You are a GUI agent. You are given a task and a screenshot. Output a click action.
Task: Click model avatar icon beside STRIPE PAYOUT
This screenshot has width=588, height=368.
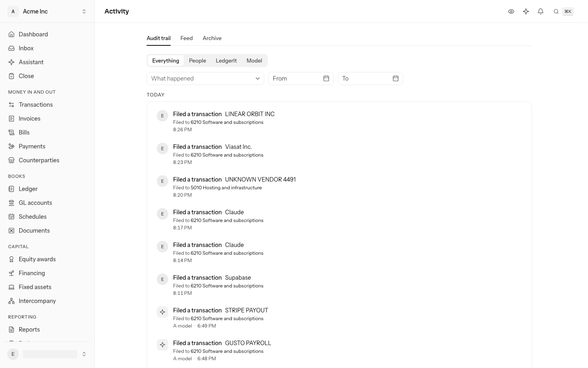(x=163, y=312)
